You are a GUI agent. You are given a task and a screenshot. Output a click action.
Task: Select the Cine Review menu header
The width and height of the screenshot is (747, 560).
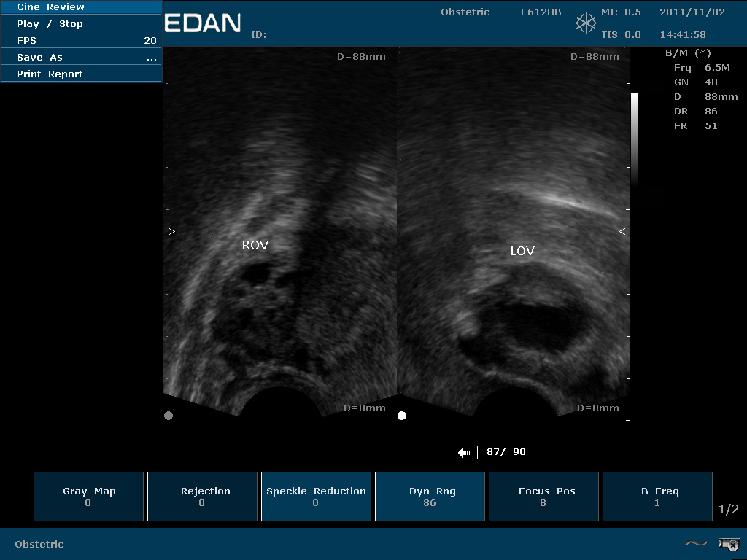click(81, 7)
